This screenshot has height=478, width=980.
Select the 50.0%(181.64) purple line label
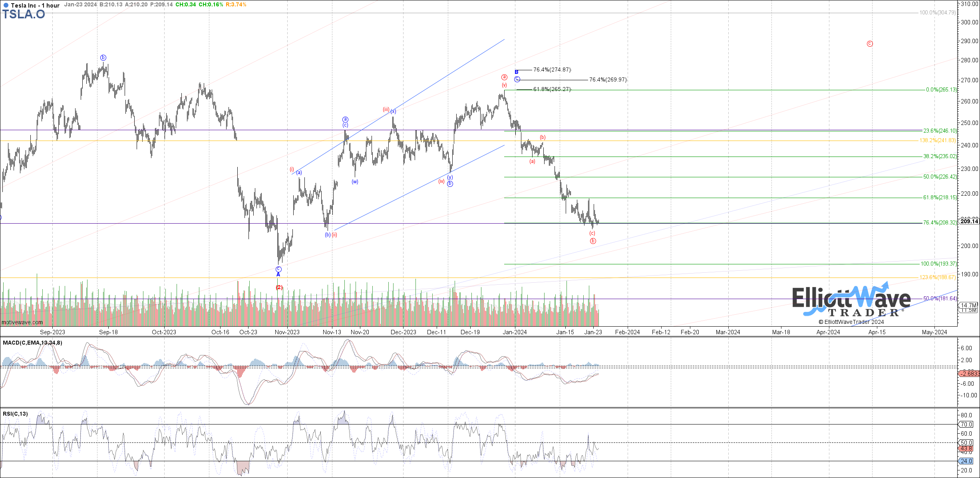[940, 299]
